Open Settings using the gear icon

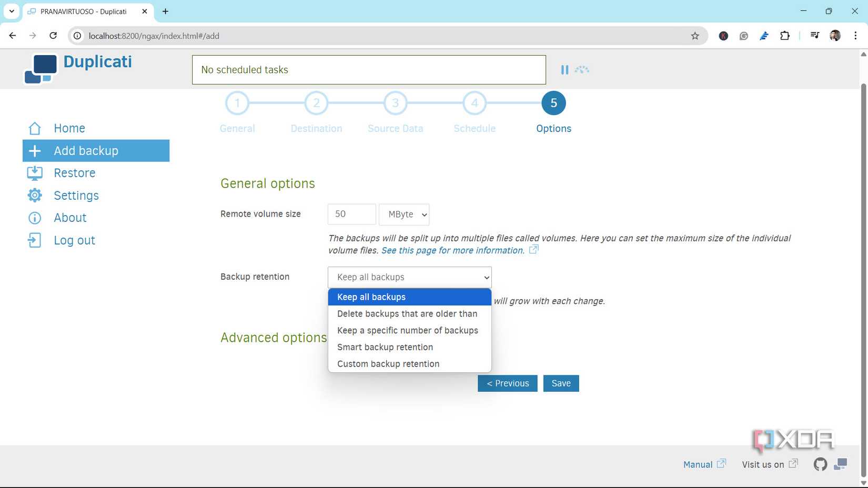pos(34,195)
